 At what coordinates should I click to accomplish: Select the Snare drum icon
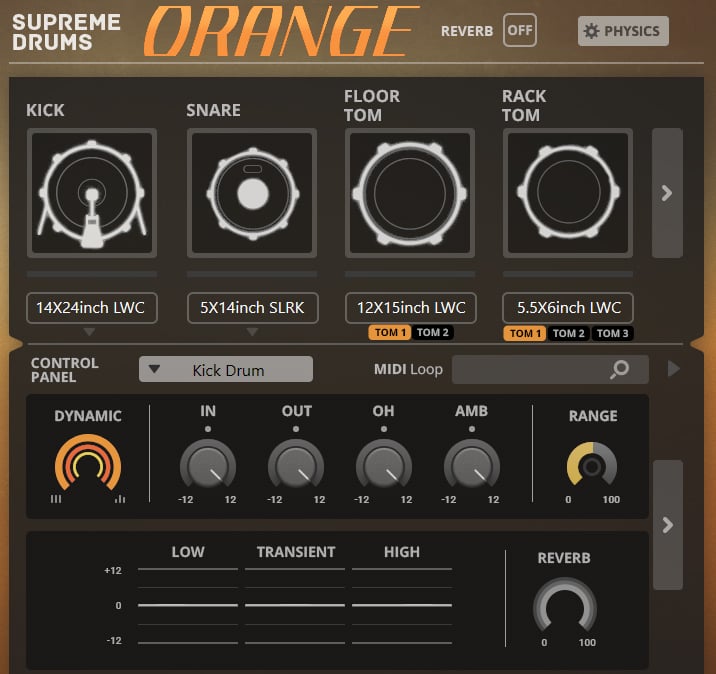tap(251, 192)
